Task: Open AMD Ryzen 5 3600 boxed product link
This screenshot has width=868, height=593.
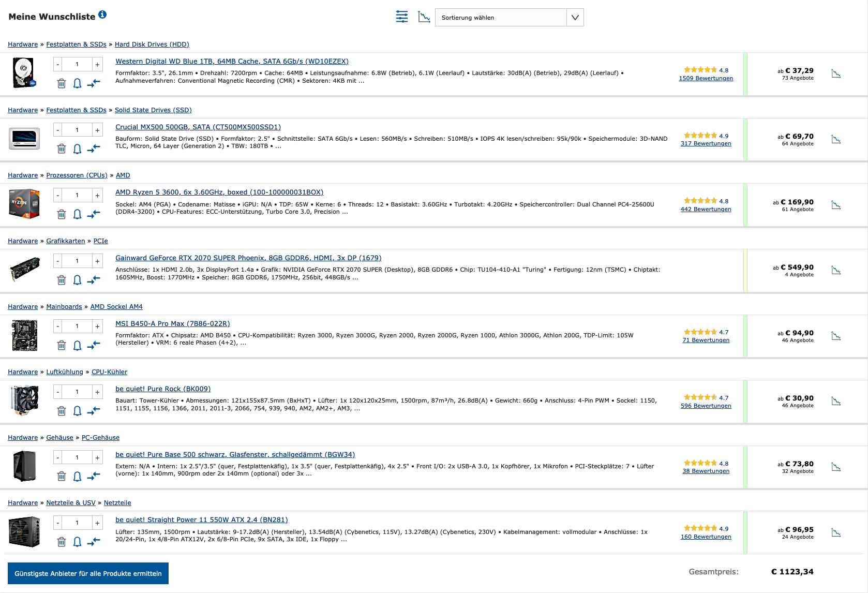Action: [219, 192]
